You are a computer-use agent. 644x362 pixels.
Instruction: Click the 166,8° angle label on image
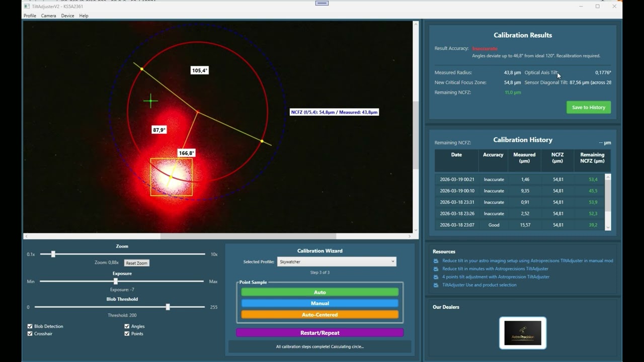point(186,153)
